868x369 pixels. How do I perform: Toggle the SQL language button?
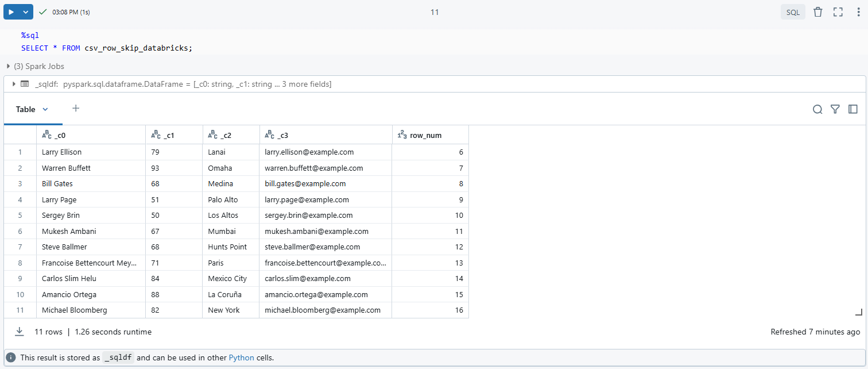tap(793, 11)
